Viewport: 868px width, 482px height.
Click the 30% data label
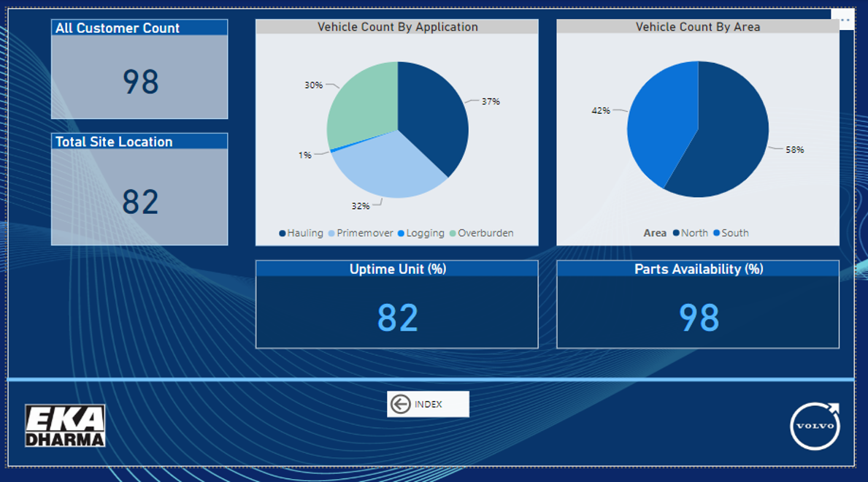313,85
